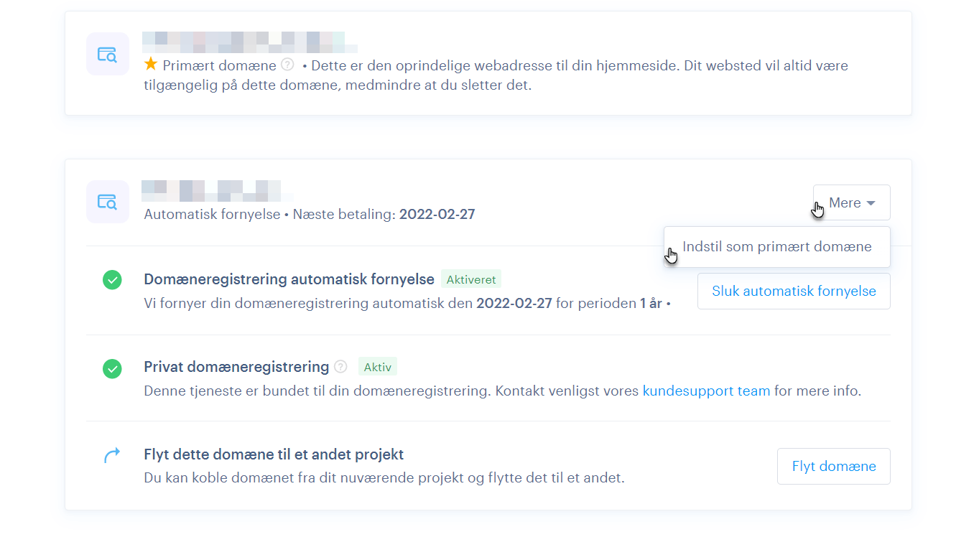This screenshot has height=560, width=979.
Task: Open the kundesupport team link
Action: (705, 391)
